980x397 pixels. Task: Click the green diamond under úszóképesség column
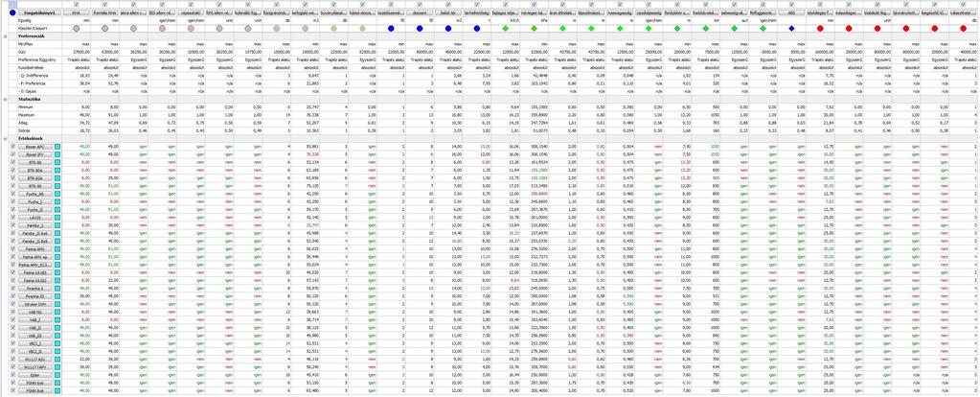tap(649, 29)
